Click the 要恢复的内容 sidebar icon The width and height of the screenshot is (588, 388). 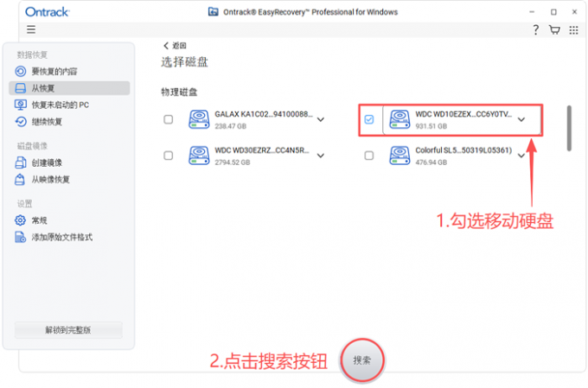[x=20, y=71]
